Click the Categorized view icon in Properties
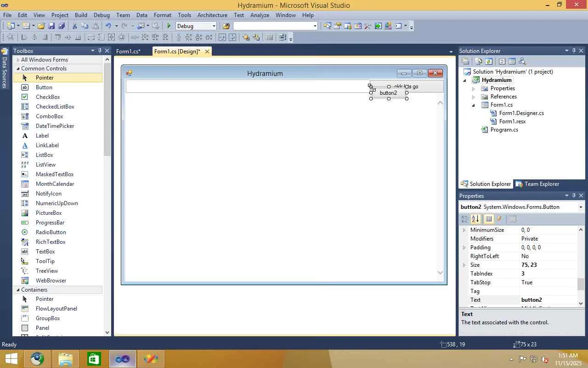Image resolution: width=588 pixels, height=368 pixels. click(x=465, y=219)
